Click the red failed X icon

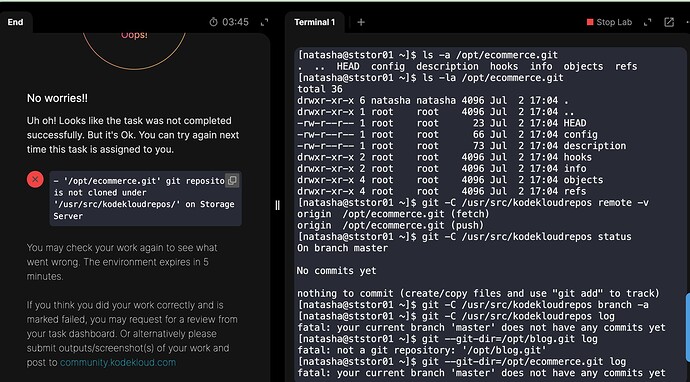[35, 180]
